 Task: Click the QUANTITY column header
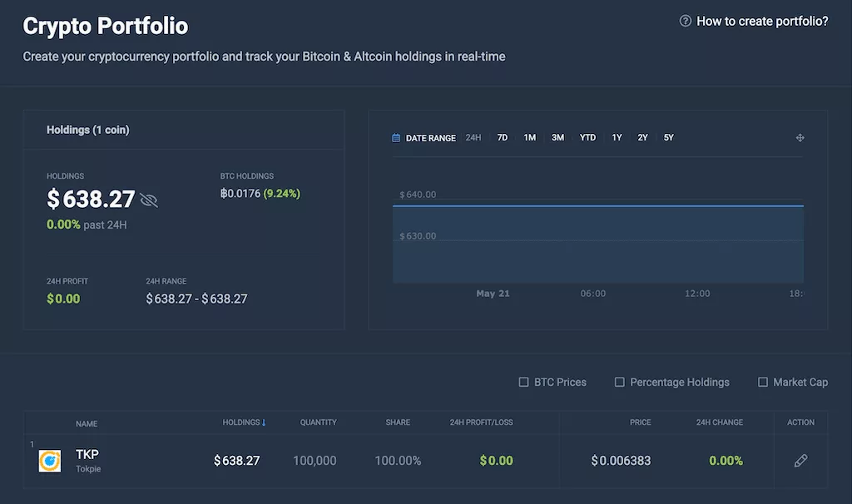(319, 422)
